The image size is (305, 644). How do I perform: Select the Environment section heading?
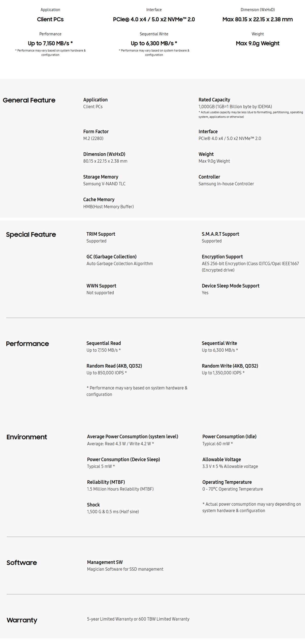pos(27,437)
